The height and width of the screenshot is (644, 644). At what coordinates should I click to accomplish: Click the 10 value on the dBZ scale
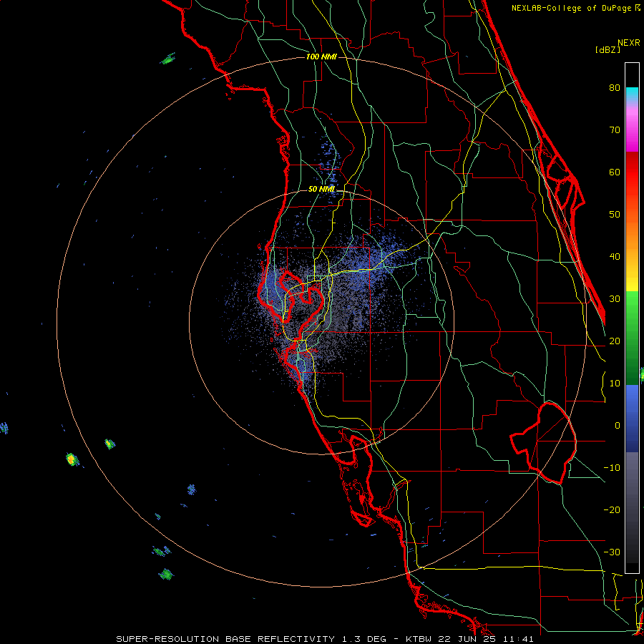615,384
